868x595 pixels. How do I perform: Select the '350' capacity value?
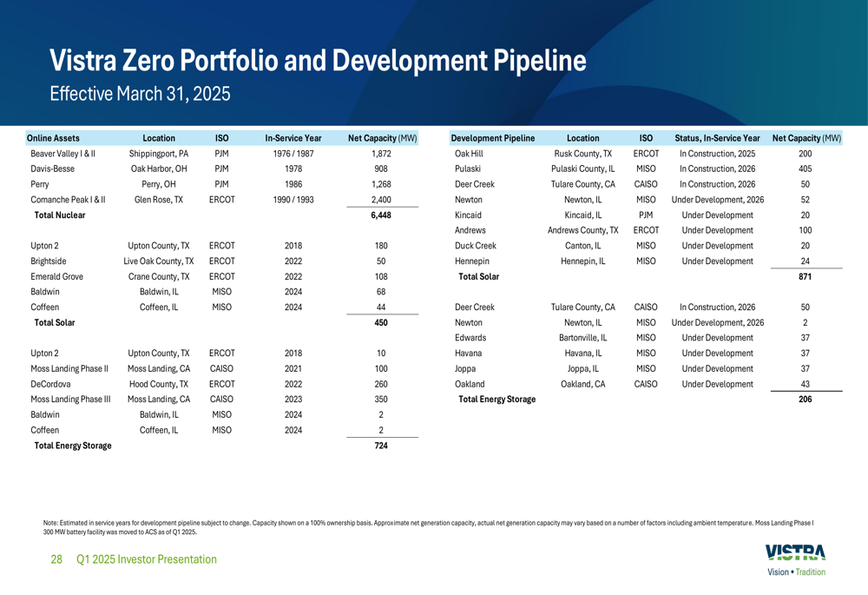(381, 399)
